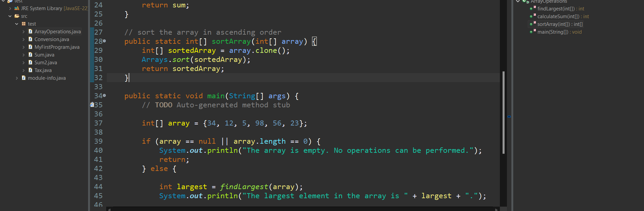The image size is (644, 211).
Task: Click findLargest method icon in Outline
Action: point(532,8)
